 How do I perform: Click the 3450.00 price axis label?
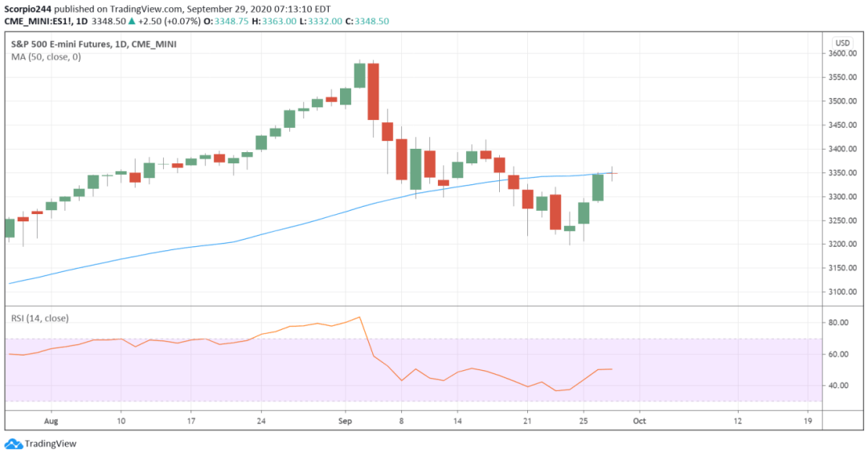[842, 126]
